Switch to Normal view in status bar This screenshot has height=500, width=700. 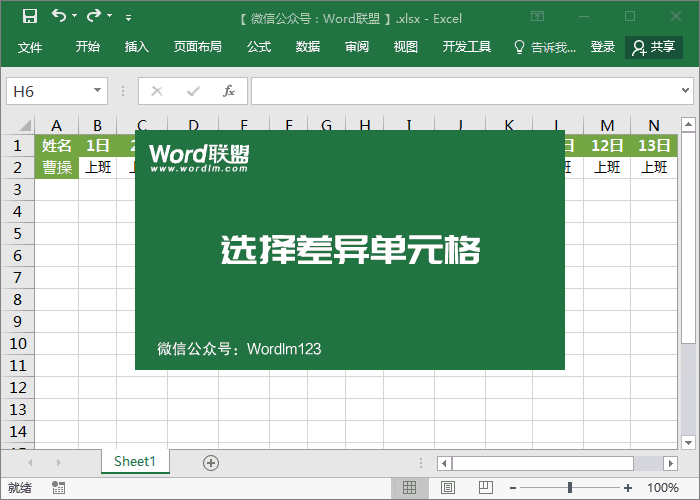(409, 488)
